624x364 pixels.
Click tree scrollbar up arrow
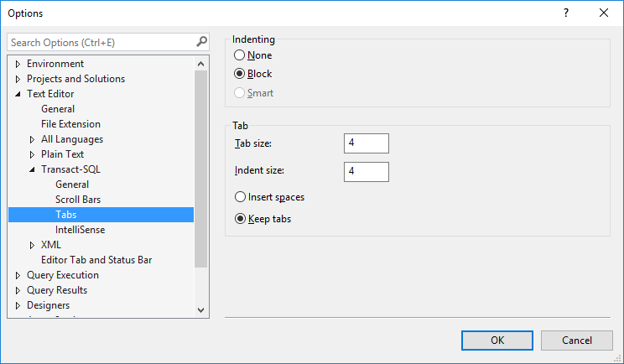201,64
